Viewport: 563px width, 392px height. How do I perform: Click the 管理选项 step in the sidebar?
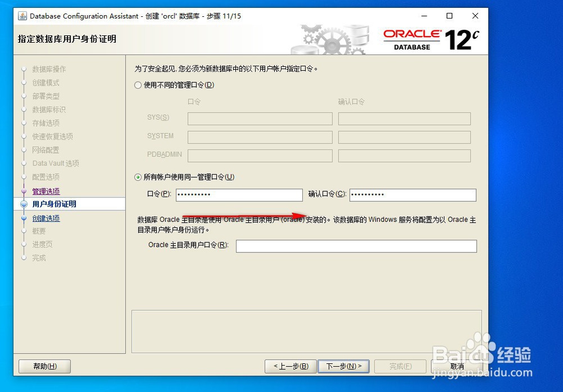[x=46, y=191]
